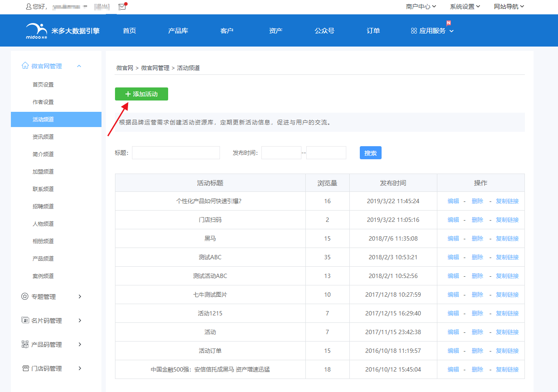Select 招聘频道 in sidebar
Viewport: 558px width, 392px height.
(x=43, y=206)
